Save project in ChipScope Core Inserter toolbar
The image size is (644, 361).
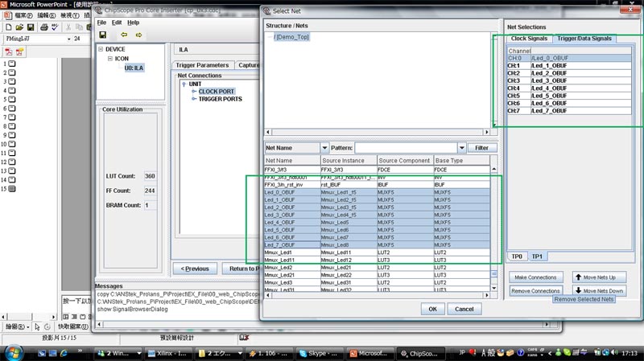pos(103,35)
